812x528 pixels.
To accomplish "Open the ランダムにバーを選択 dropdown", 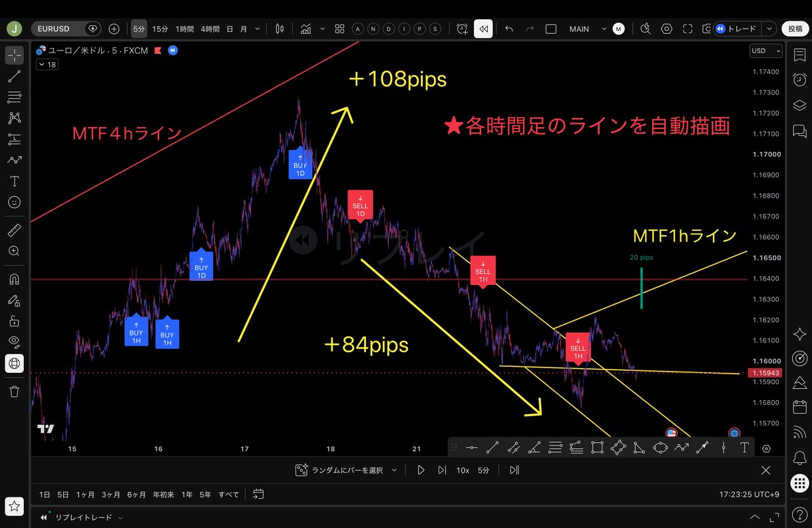I will tap(347, 470).
